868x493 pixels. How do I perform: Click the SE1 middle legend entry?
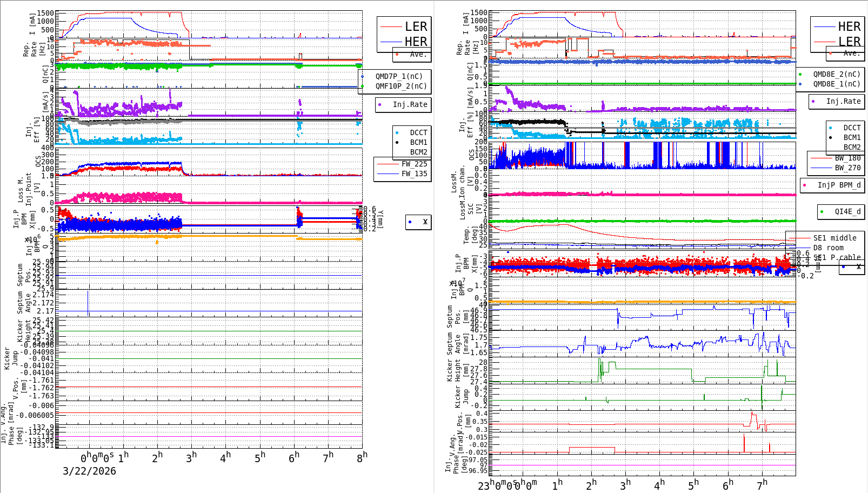(x=834, y=238)
